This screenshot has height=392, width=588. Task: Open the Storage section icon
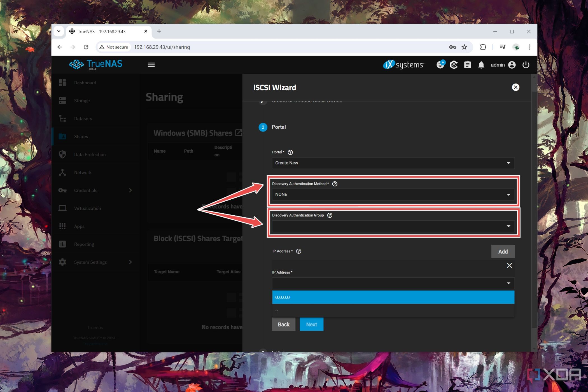point(62,101)
